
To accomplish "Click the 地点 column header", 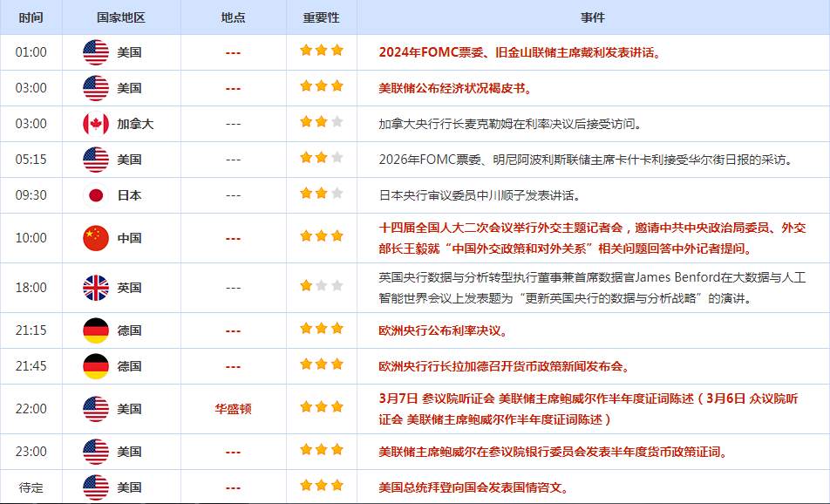I will pyautogui.click(x=233, y=17).
